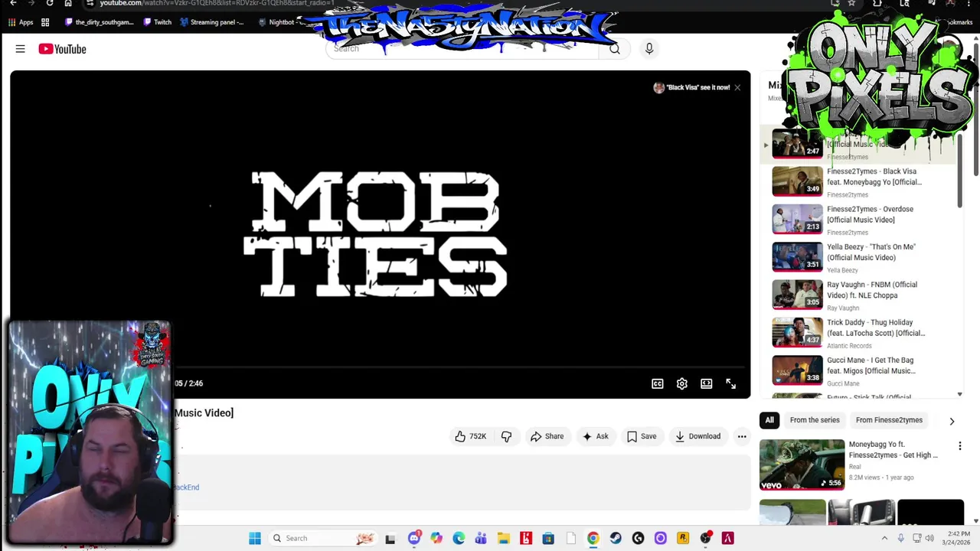Open the browser home button

(x=68, y=3)
